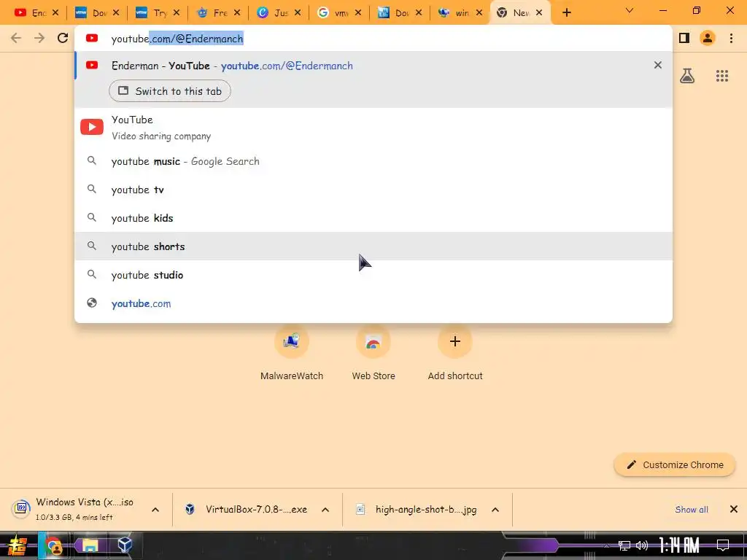747x560 pixels.
Task: Click Switch to this tab button
Action: click(x=169, y=91)
